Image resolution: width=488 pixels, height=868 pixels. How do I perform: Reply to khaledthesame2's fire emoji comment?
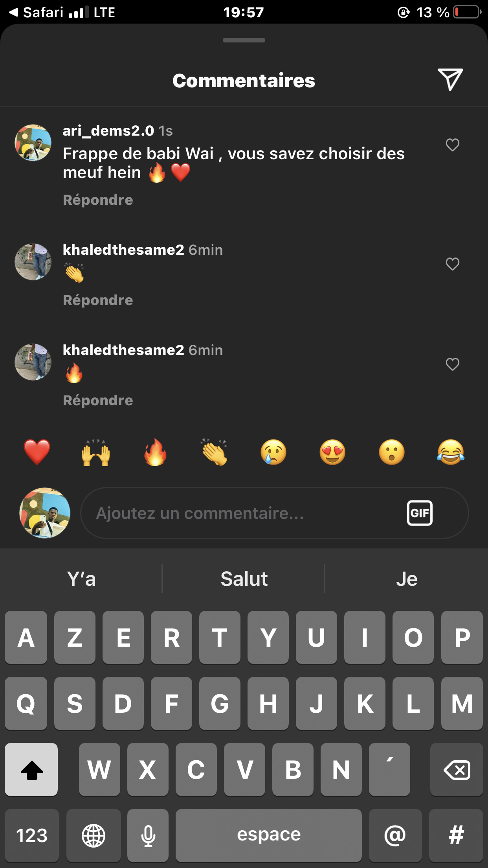(98, 401)
